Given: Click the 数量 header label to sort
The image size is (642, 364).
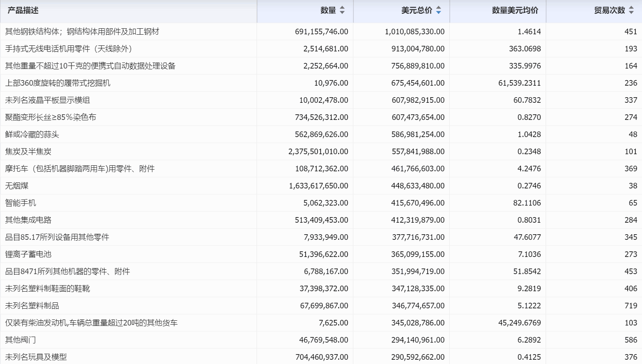Looking at the screenshot, I should 328,10.
